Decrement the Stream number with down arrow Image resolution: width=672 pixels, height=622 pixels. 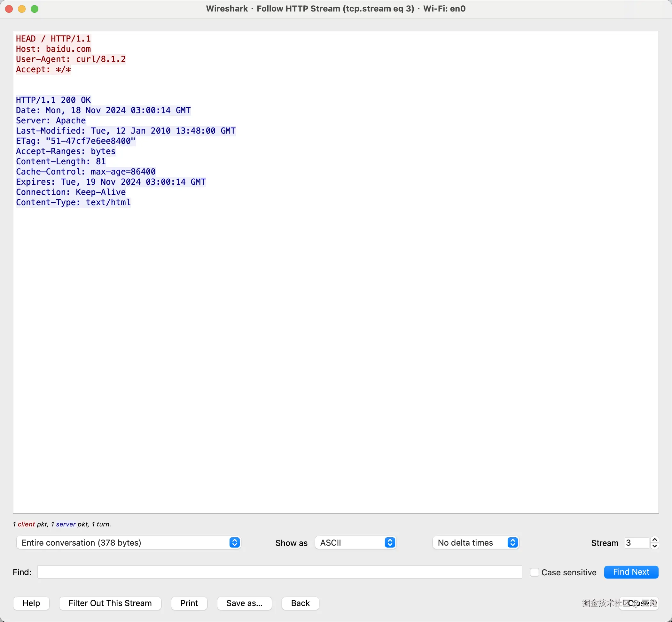pos(654,546)
